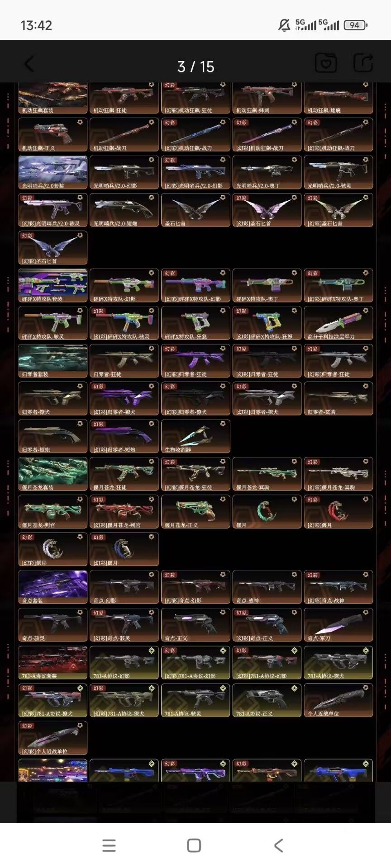Go back using the top-left arrow

pyautogui.click(x=29, y=64)
